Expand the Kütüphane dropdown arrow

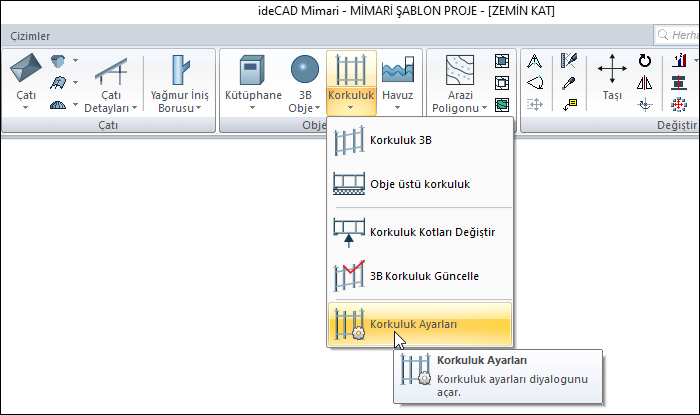253,108
